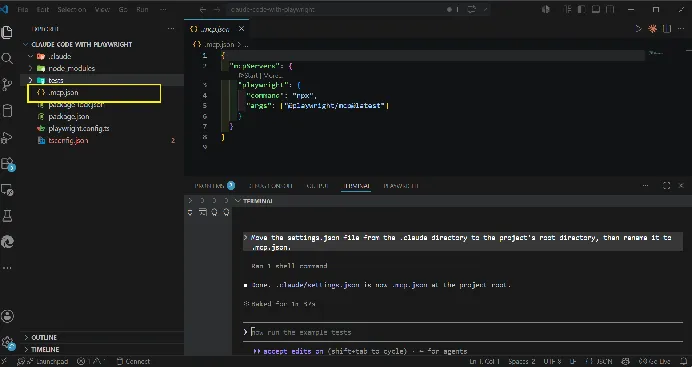Click the command center search box

(x=357, y=9)
